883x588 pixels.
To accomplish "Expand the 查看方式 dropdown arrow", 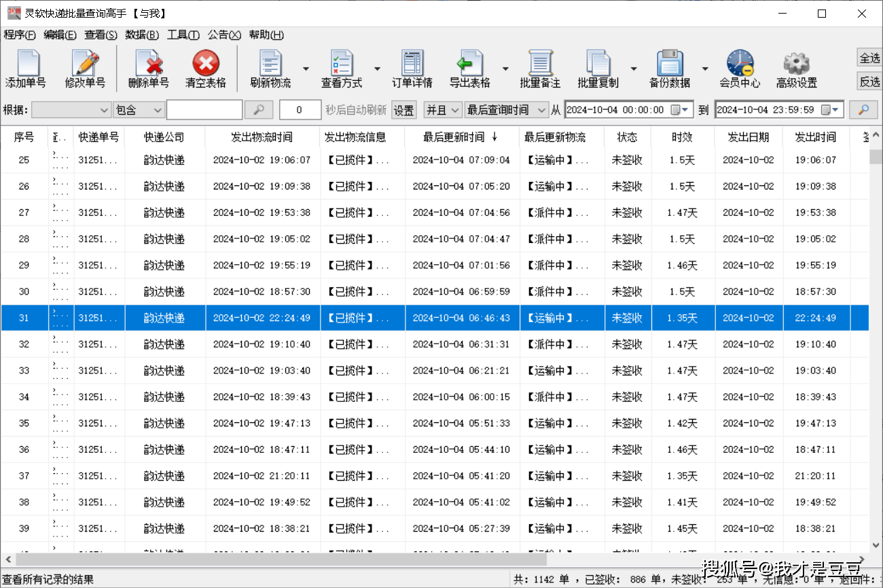I will click(377, 69).
